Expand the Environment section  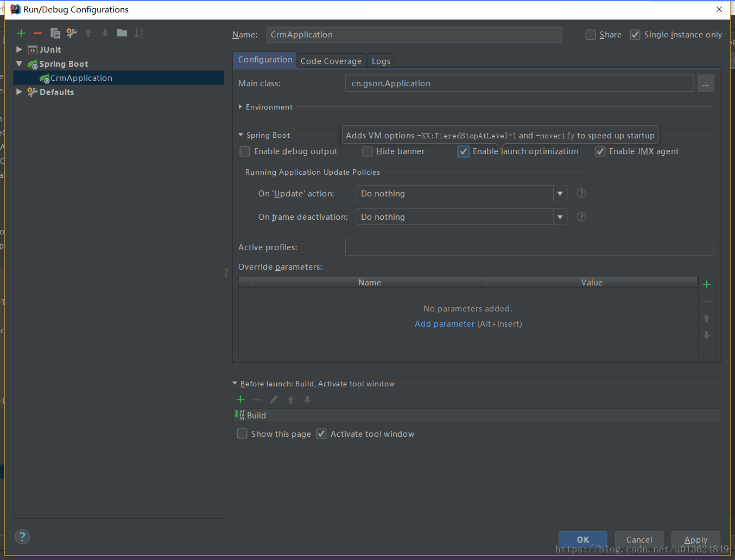pyautogui.click(x=240, y=107)
